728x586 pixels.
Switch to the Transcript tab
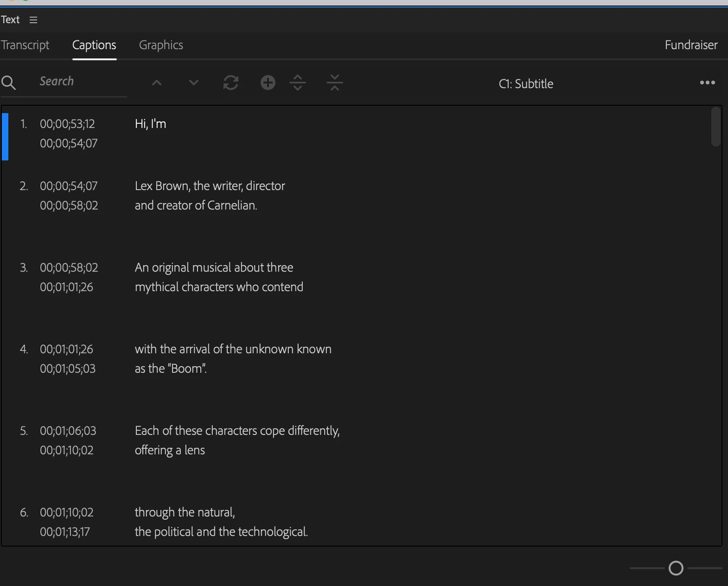tap(25, 45)
